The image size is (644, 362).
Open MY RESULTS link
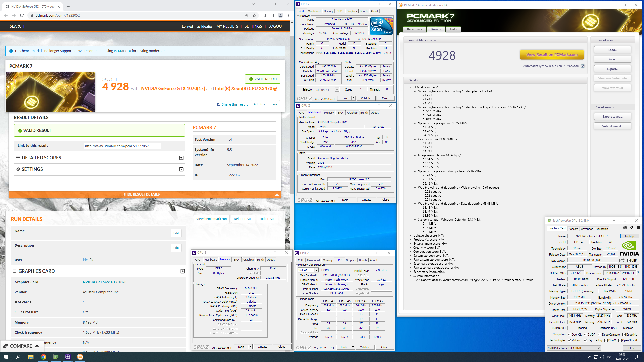click(227, 26)
